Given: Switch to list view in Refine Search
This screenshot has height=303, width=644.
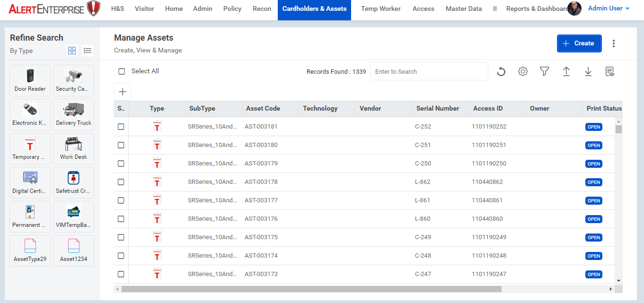Looking at the screenshot, I should (88, 51).
